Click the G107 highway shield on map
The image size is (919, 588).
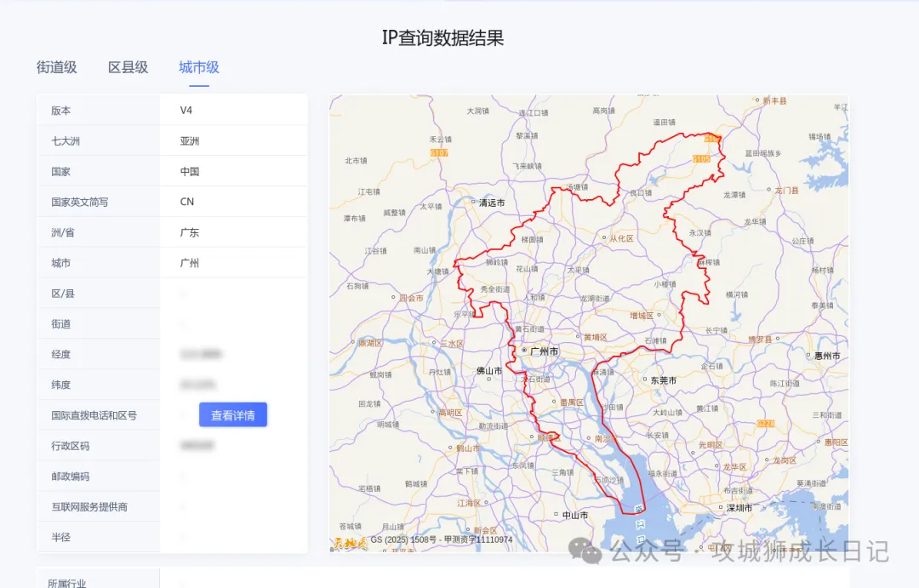pyautogui.click(x=440, y=152)
